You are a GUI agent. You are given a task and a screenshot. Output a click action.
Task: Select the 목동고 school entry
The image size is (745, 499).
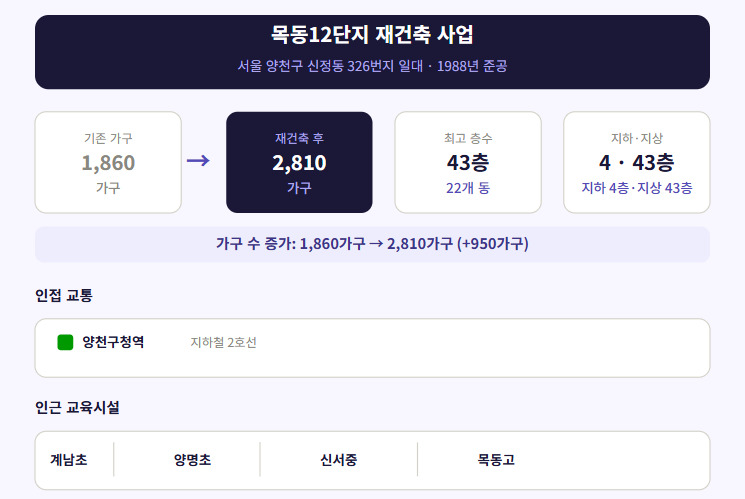[496, 460]
